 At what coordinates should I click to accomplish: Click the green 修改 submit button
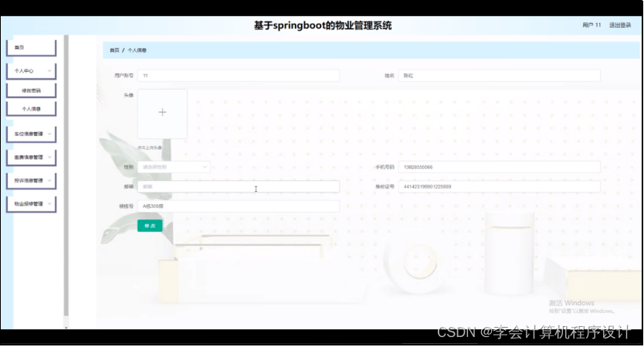[150, 226]
